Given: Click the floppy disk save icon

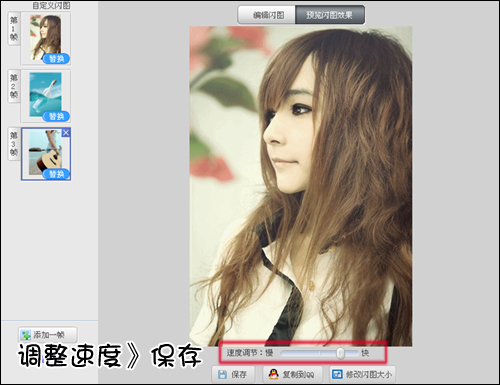Looking at the screenshot, I should click(x=222, y=374).
